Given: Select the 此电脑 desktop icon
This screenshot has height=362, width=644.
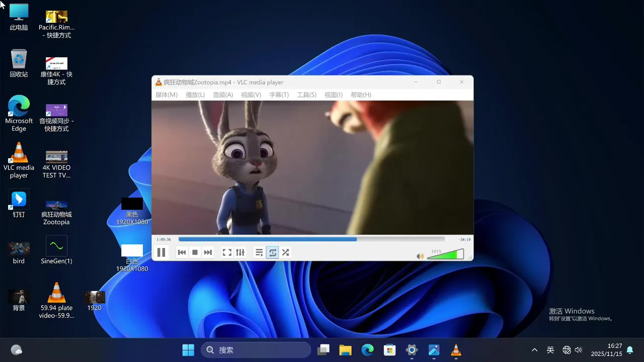Looking at the screenshot, I should 19,17.
